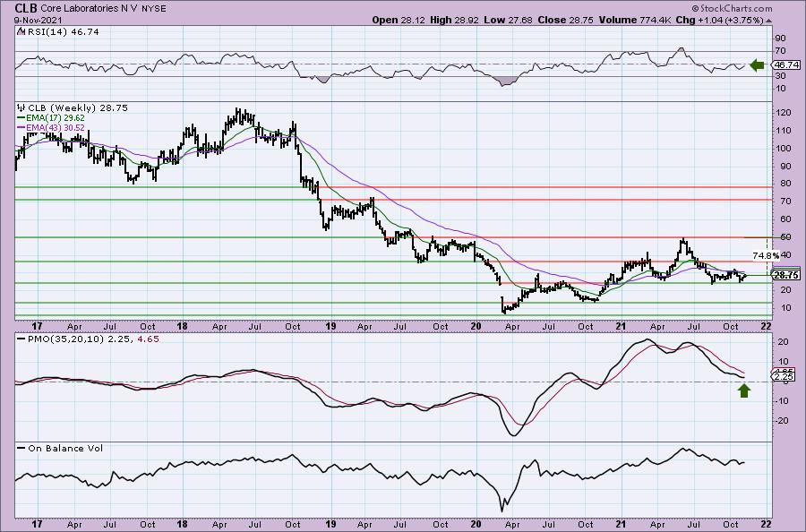Select the CLB (Weekly) 28.75 legend
The image size is (806, 532).
pyautogui.click(x=78, y=108)
